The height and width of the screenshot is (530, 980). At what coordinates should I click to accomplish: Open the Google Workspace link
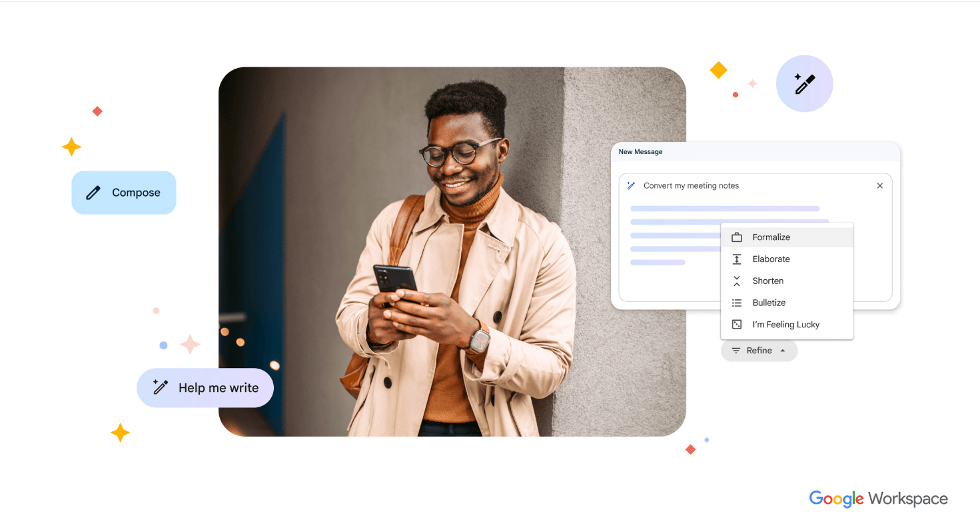(x=878, y=498)
